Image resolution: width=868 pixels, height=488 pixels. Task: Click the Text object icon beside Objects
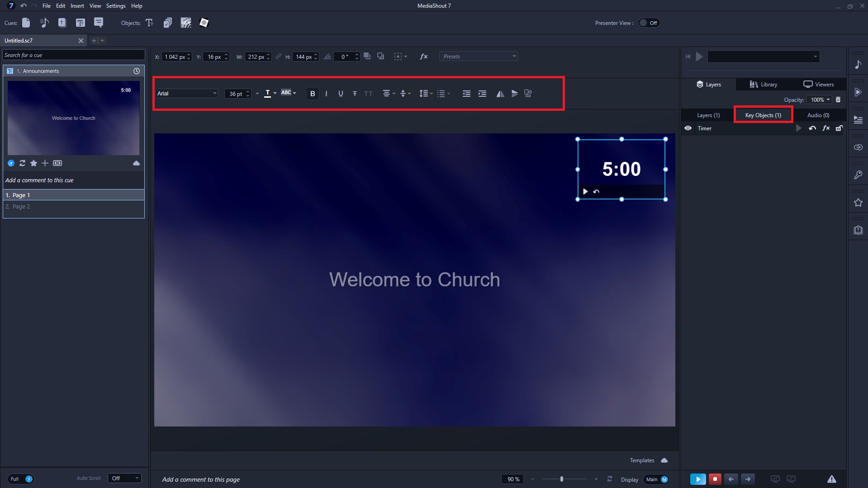(150, 23)
